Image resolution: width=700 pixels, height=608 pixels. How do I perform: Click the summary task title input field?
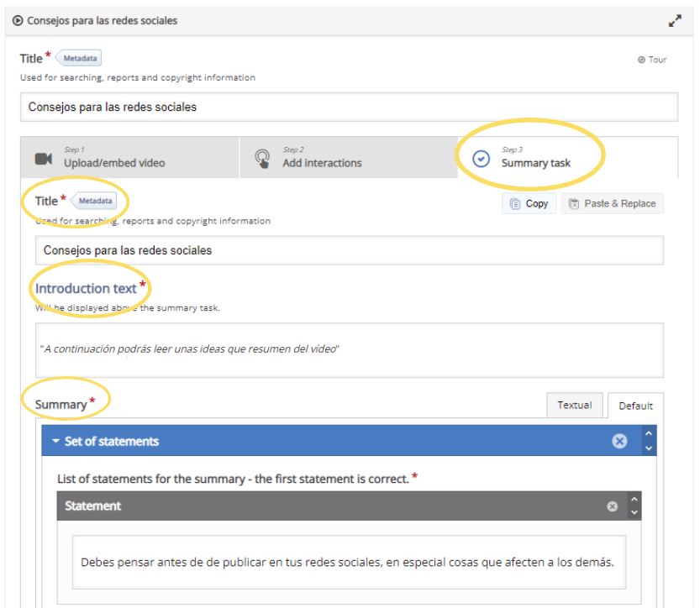pyautogui.click(x=349, y=250)
